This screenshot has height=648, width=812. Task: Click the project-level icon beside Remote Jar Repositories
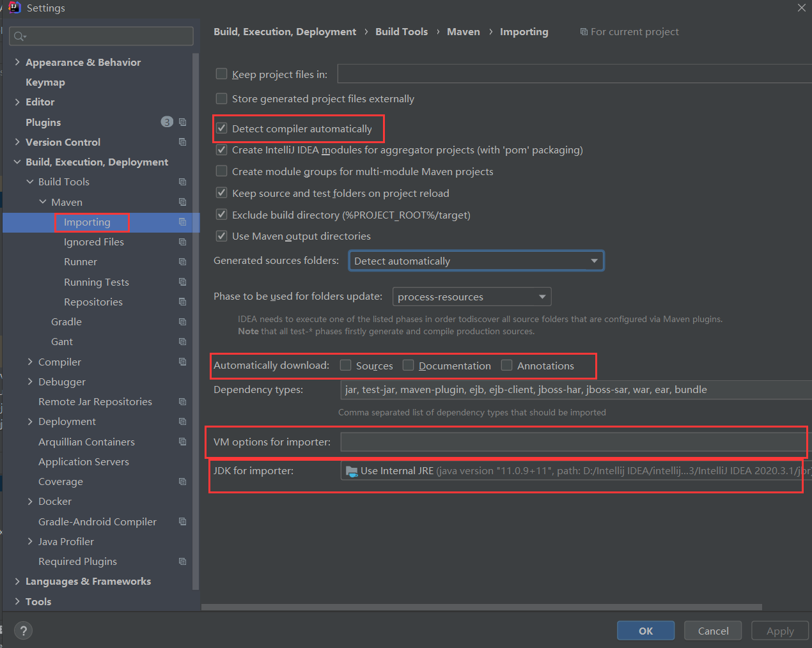[183, 402]
